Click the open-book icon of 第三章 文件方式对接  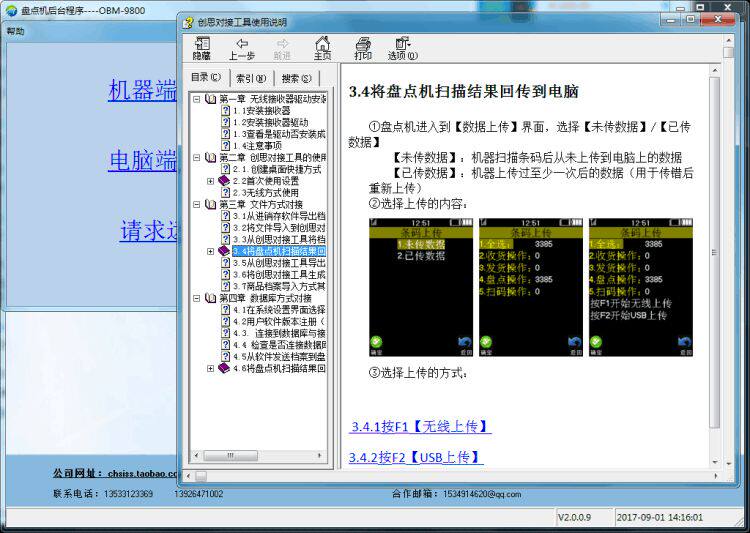click(210, 204)
